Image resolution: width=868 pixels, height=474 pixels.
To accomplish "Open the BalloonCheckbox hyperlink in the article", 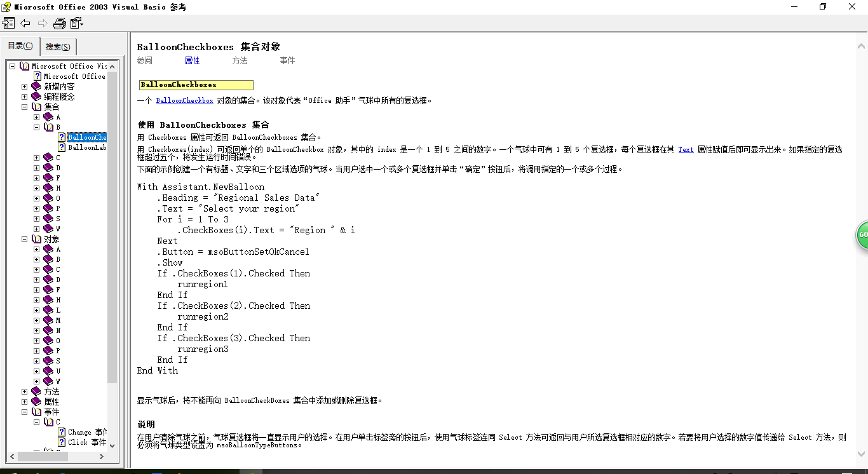I will coord(184,100).
